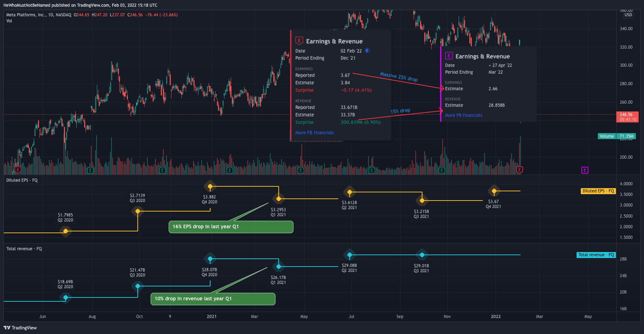Click the green earnings marker near Aug 2020

coord(90,170)
